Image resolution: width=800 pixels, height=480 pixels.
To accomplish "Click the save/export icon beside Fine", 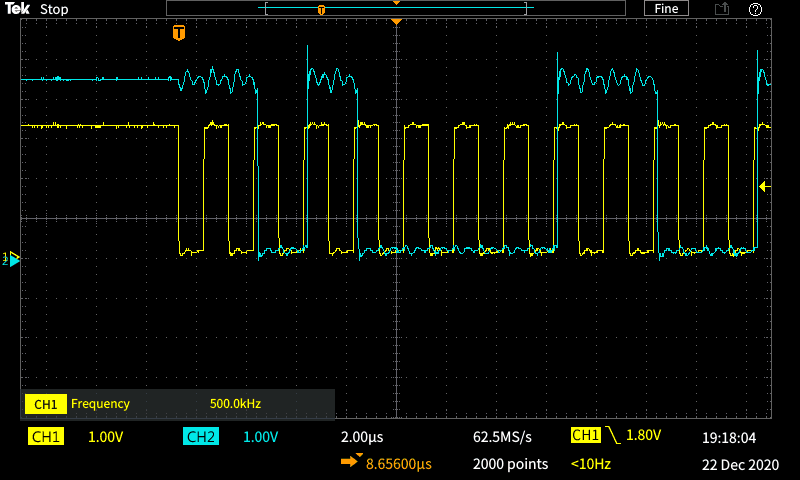I will point(721,9).
